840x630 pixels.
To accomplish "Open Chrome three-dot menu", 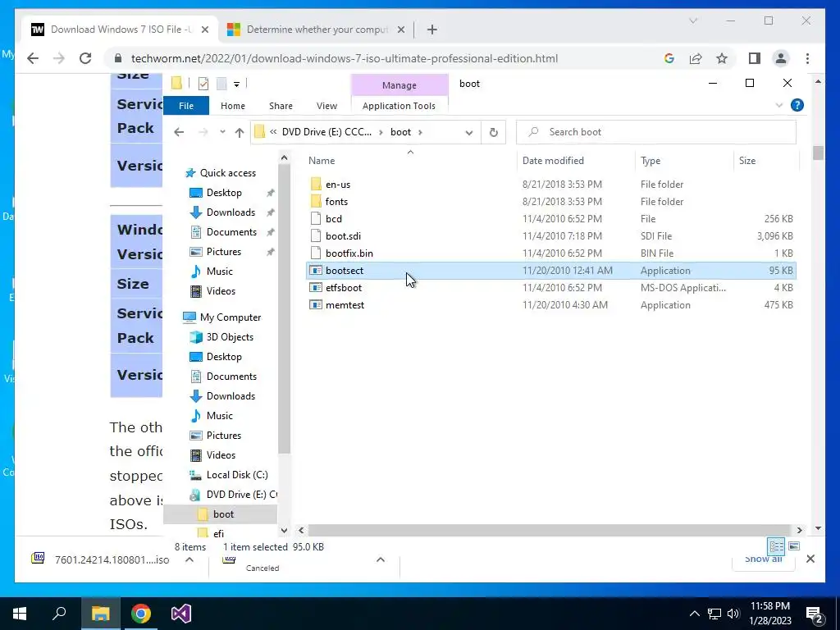I will (807, 58).
